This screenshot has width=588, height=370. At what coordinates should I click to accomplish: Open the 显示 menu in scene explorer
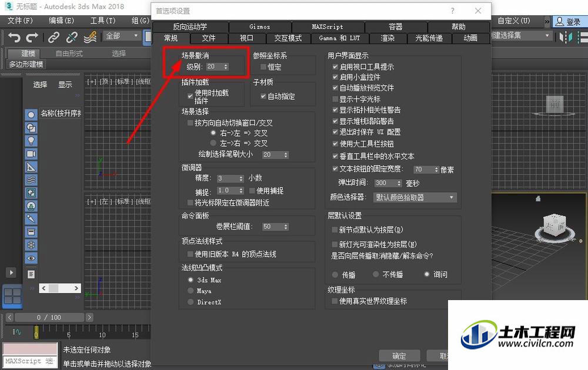65,85
